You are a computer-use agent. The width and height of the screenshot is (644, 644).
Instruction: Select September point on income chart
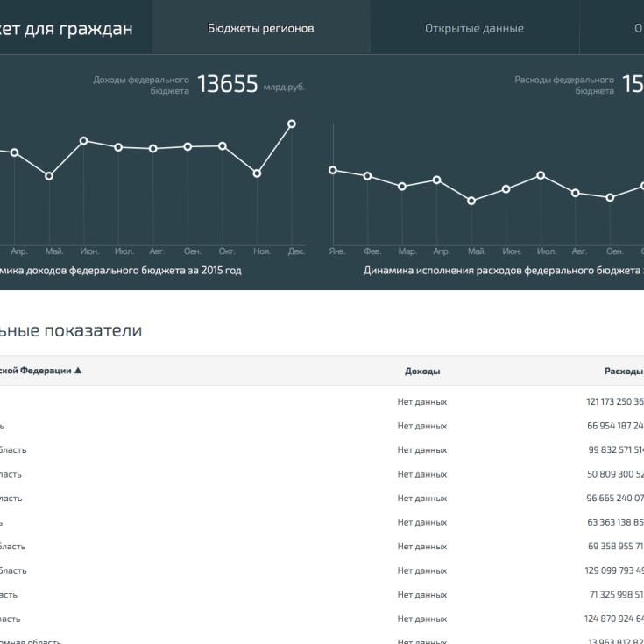point(188,147)
